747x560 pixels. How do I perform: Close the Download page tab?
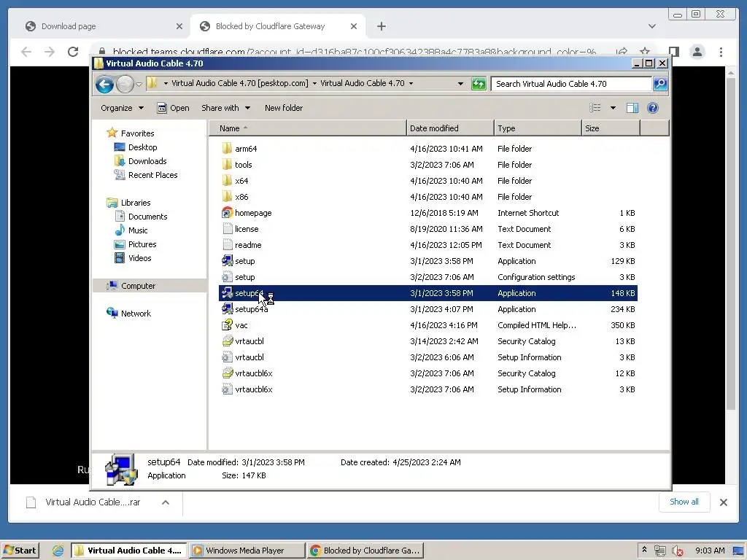(179, 26)
